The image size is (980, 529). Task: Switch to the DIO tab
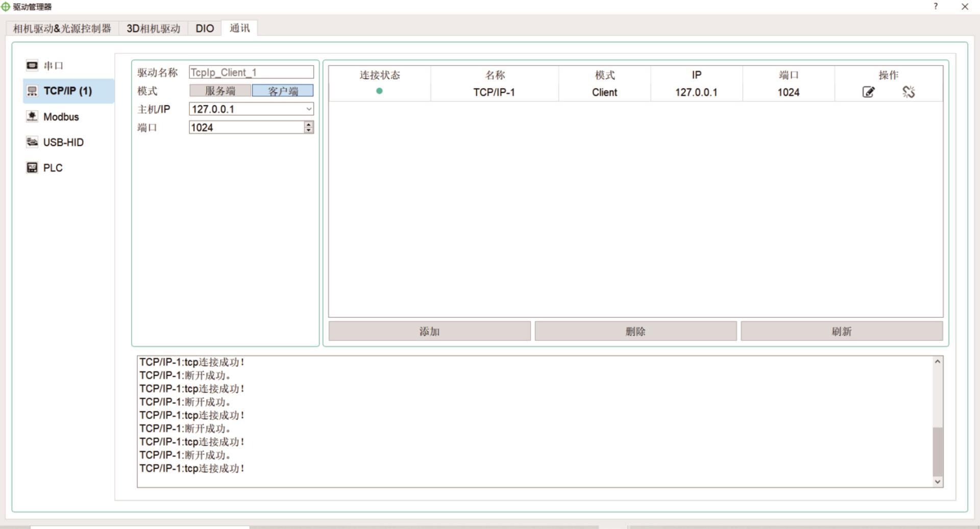[x=204, y=28]
